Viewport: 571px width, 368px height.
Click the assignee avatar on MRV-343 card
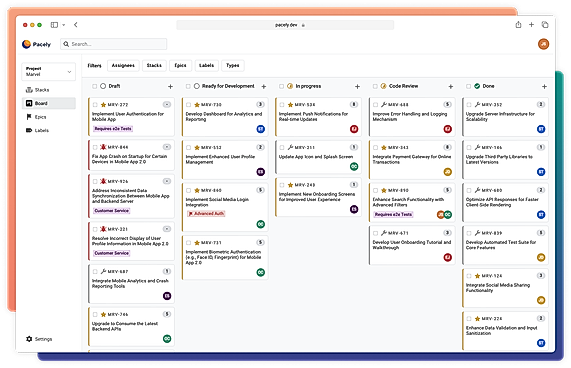[x=448, y=172]
